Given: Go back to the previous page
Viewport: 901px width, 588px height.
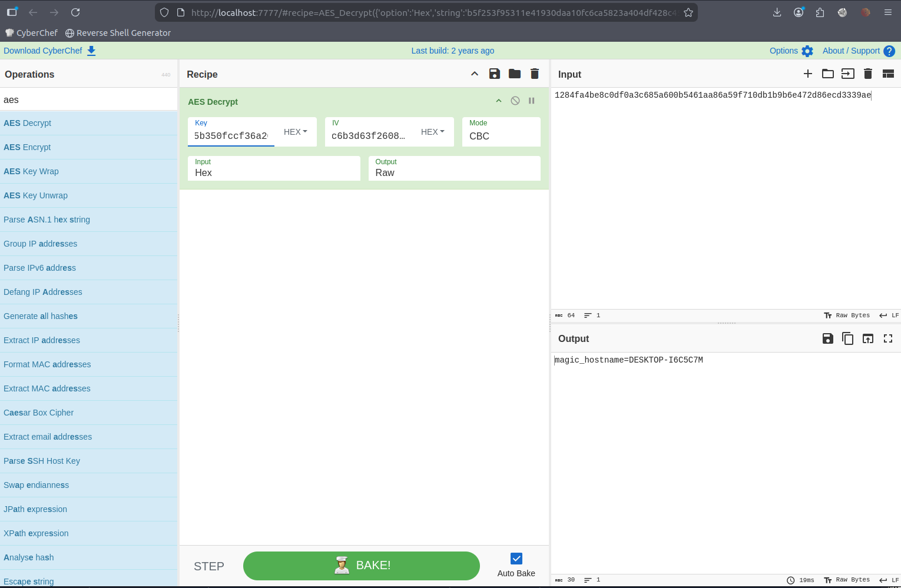Looking at the screenshot, I should click(x=33, y=12).
